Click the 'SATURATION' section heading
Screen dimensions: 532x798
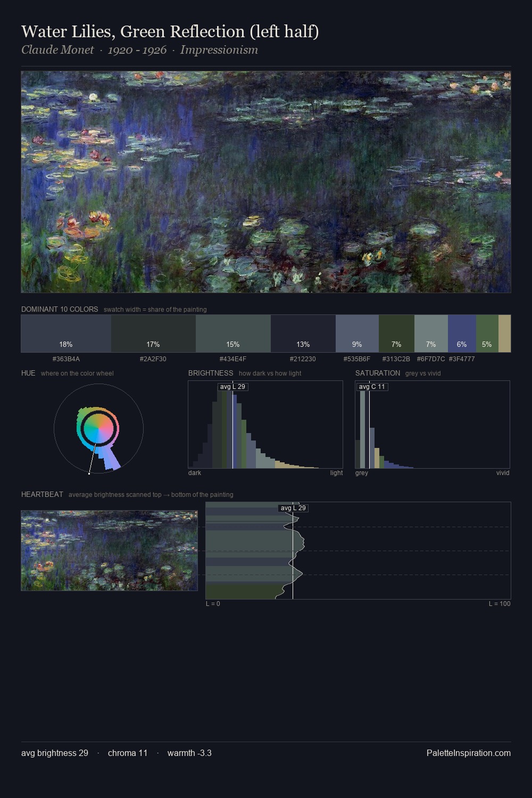378,373
